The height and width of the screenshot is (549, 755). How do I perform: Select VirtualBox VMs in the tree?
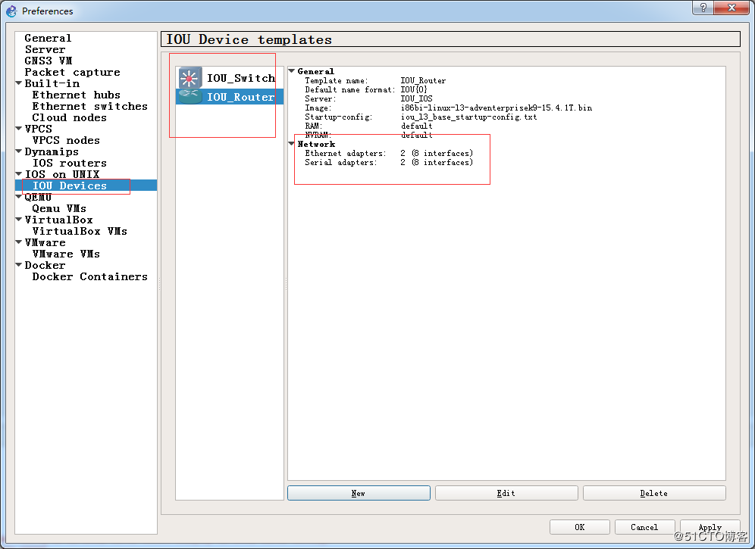point(79,231)
